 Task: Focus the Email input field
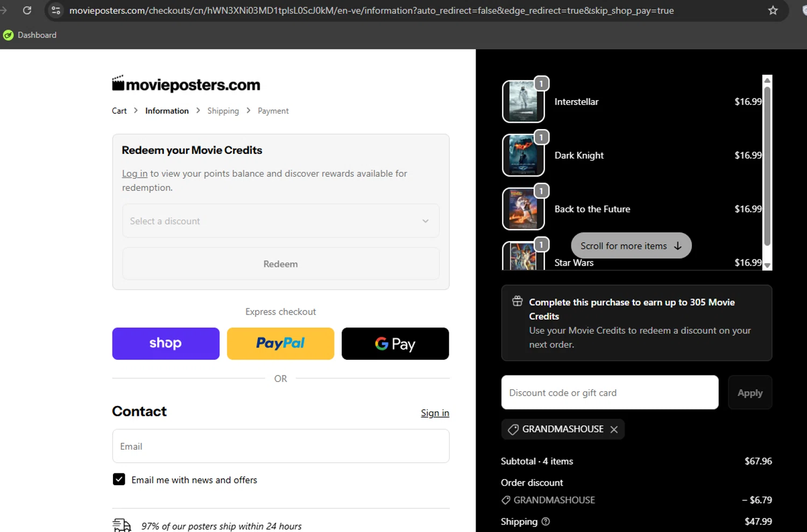coord(281,446)
